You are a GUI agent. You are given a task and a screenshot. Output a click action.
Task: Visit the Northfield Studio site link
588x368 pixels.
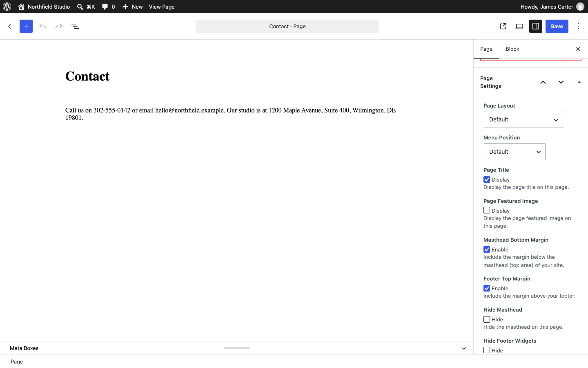click(44, 7)
